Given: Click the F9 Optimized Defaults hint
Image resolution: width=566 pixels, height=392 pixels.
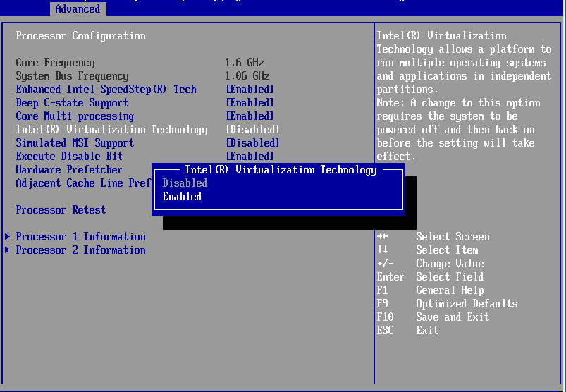Looking at the screenshot, I should 447,304.
